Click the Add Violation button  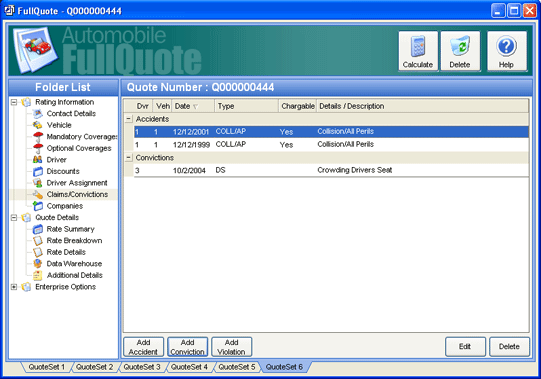click(x=231, y=347)
